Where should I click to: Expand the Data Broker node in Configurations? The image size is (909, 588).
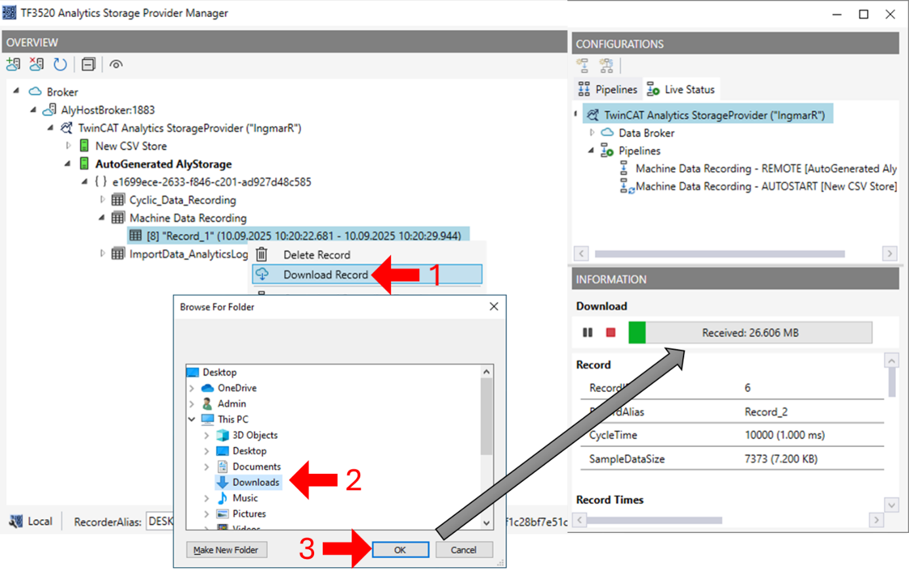click(592, 132)
